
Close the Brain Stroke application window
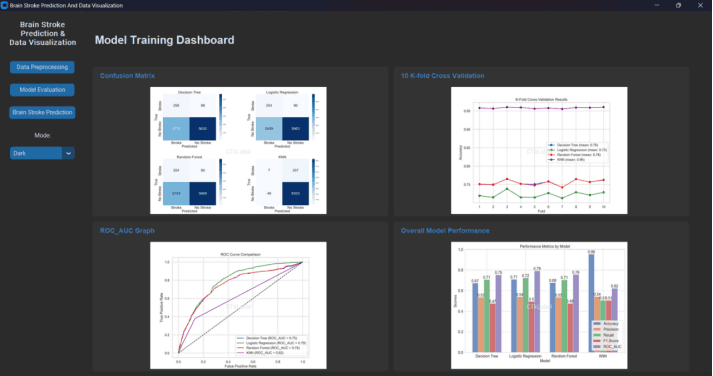[700, 5]
